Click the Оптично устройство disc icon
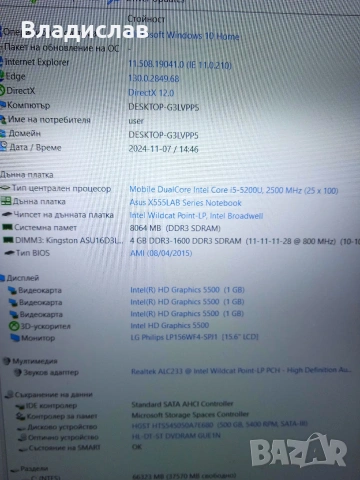The image size is (360, 480). pyautogui.click(x=23, y=437)
